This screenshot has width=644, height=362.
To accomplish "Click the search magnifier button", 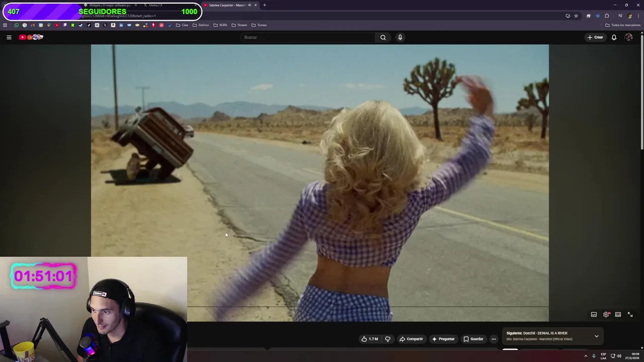I will (383, 37).
